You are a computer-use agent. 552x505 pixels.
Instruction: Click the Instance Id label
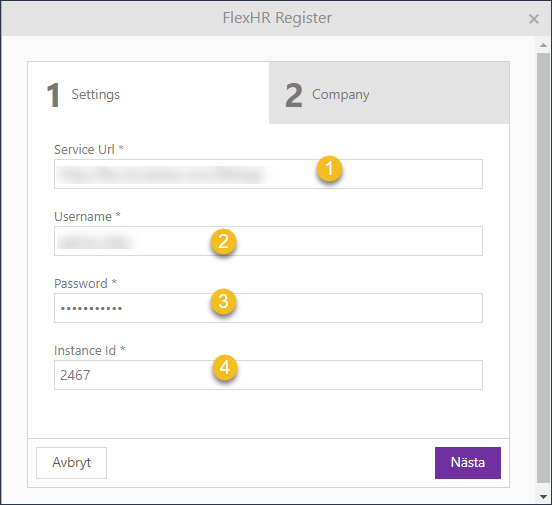pyautogui.click(x=85, y=351)
